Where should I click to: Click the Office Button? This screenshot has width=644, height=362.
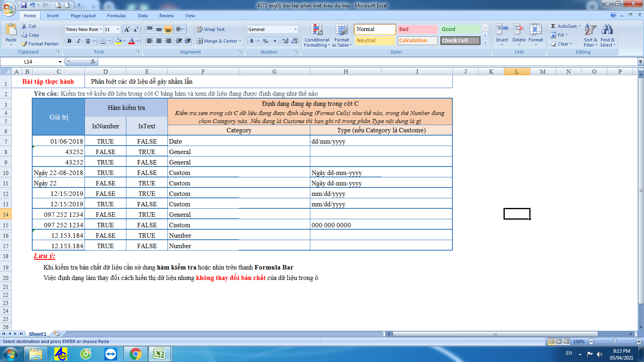point(8,9)
